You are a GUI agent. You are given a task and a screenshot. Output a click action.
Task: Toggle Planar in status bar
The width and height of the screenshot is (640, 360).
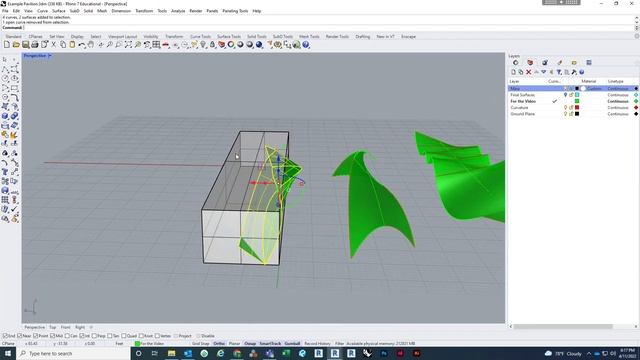point(234,344)
